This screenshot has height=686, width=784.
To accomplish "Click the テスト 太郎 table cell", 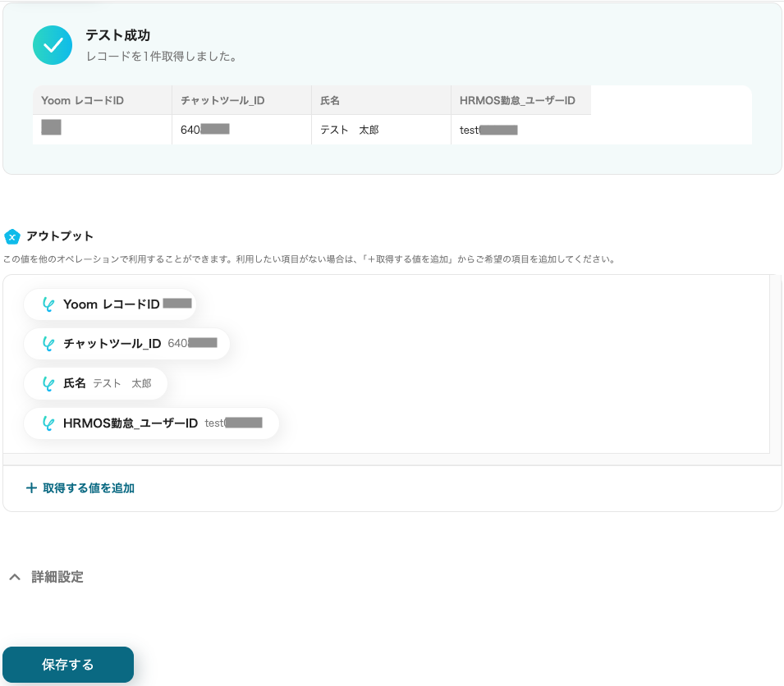I will click(382, 130).
